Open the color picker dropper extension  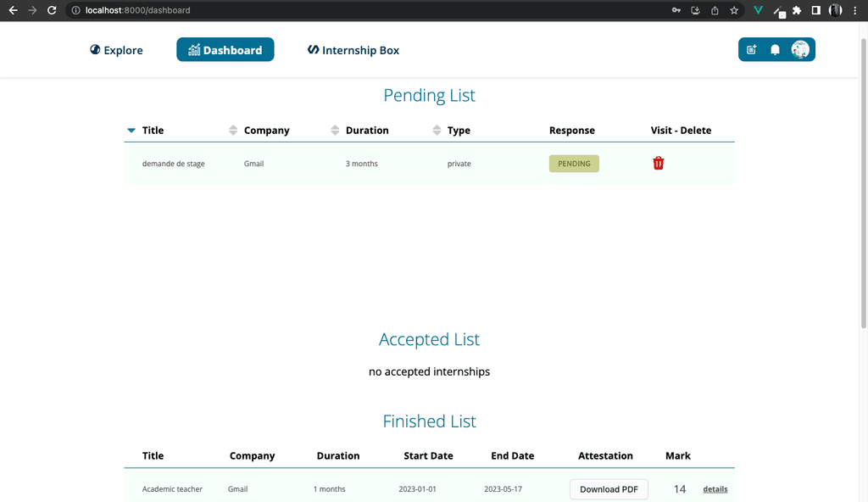pos(779,11)
